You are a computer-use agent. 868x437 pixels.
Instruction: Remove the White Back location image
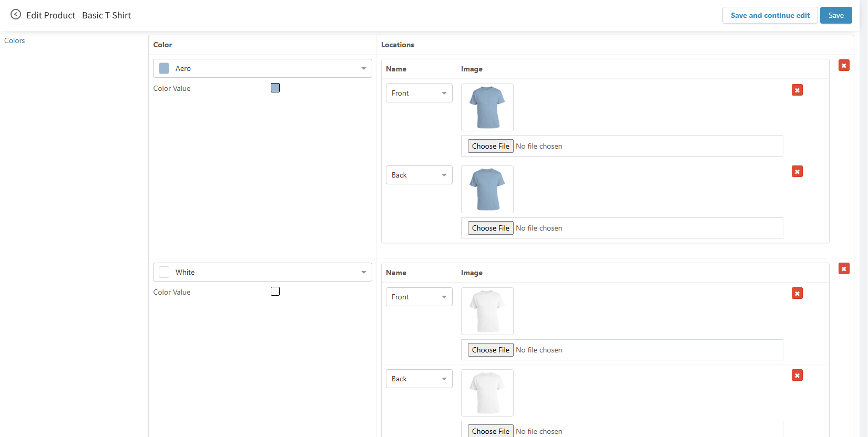(797, 376)
